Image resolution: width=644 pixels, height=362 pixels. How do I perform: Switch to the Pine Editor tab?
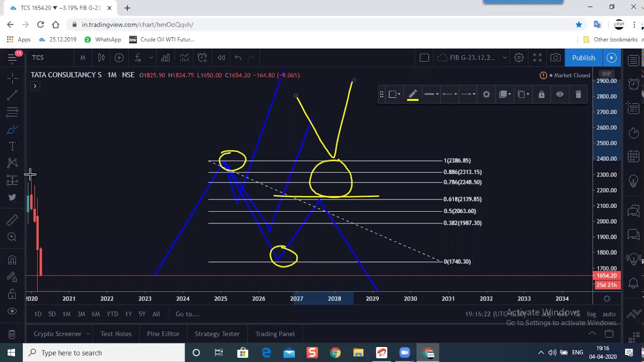[163, 334]
